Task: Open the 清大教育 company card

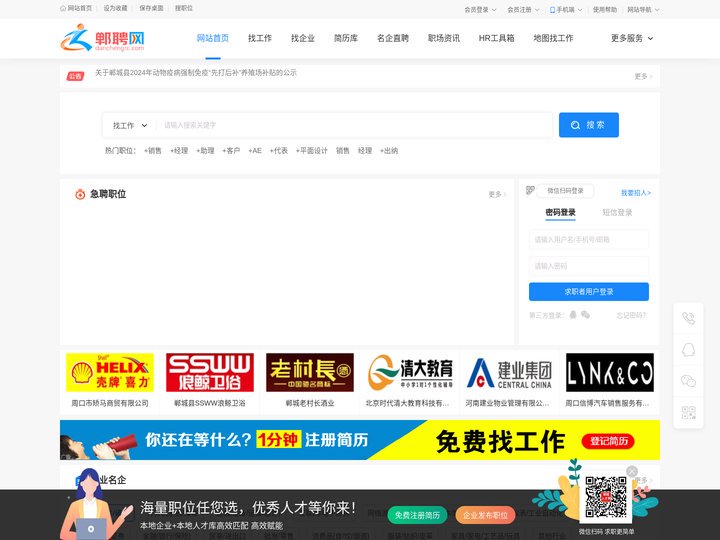Action: pyautogui.click(x=410, y=381)
